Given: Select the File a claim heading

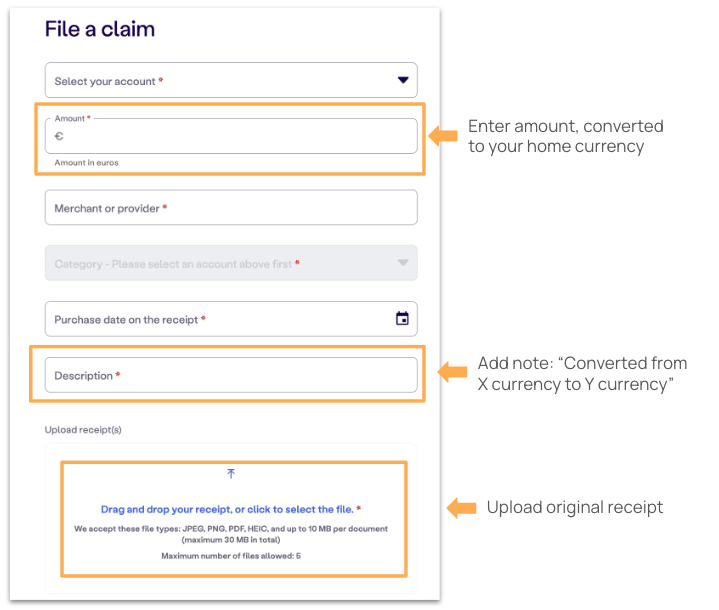Looking at the screenshot, I should [100, 29].
